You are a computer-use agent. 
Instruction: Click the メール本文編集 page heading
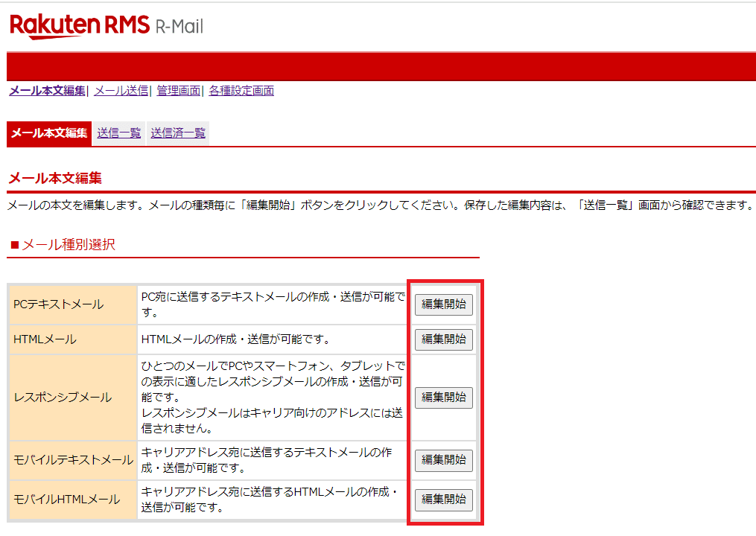pyautogui.click(x=48, y=178)
